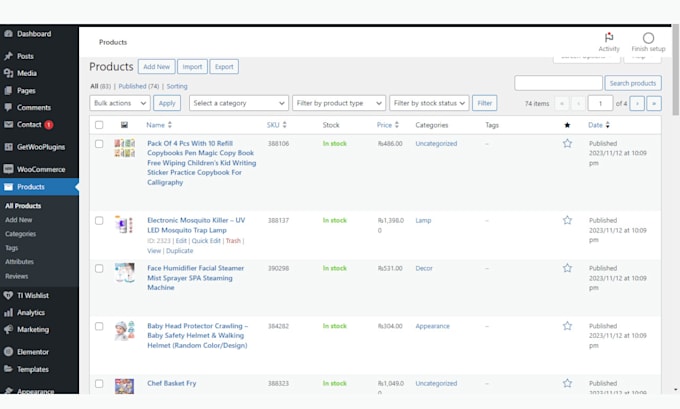Open Filter by stock status dropdown
680x409 pixels.
pyautogui.click(x=429, y=103)
